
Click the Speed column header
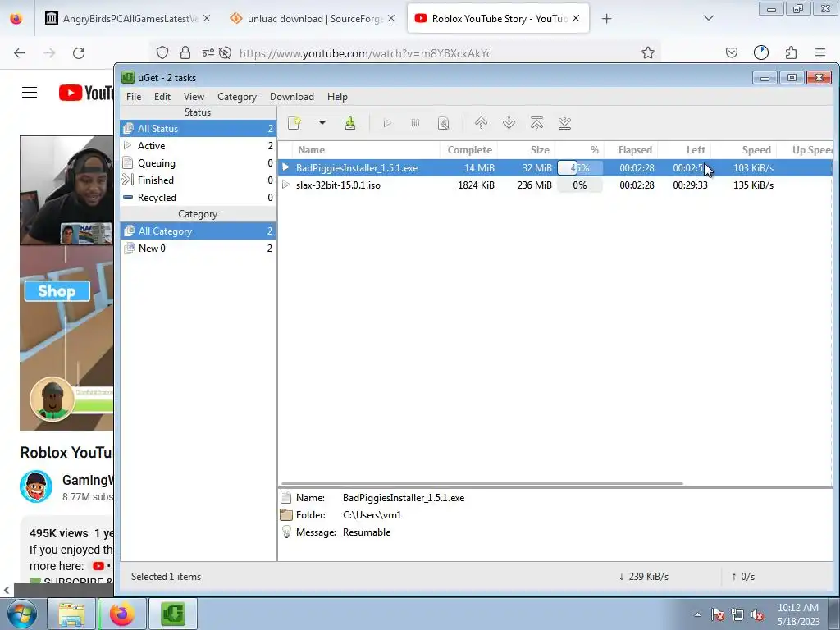(744, 150)
